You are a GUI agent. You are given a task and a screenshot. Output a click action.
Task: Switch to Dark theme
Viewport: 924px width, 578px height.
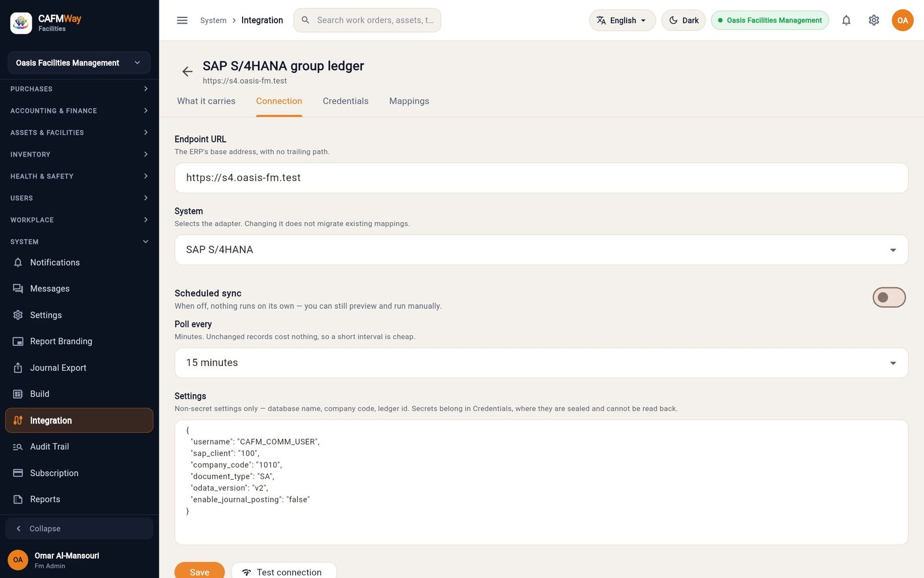coord(683,20)
